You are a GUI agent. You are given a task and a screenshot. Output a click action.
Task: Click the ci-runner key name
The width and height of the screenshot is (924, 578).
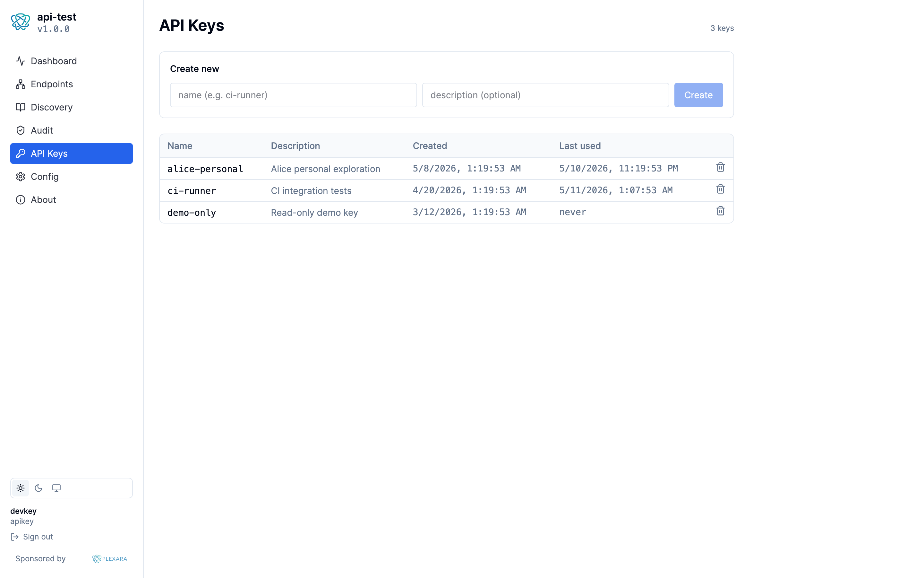tap(192, 191)
